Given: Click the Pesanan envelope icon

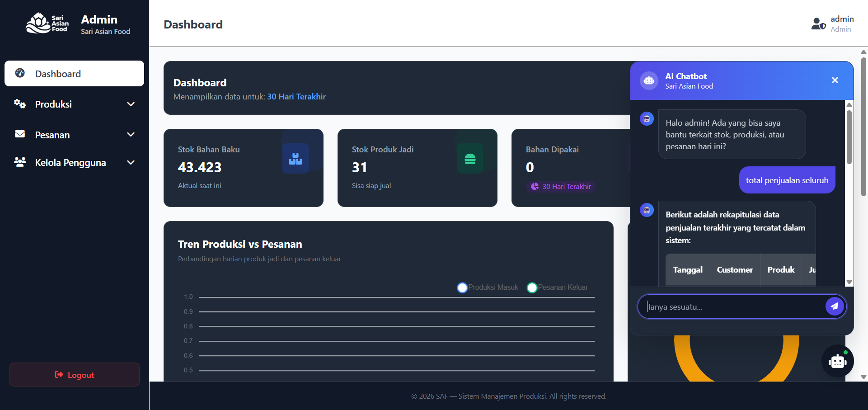Looking at the screenshot, I should 20,134.
